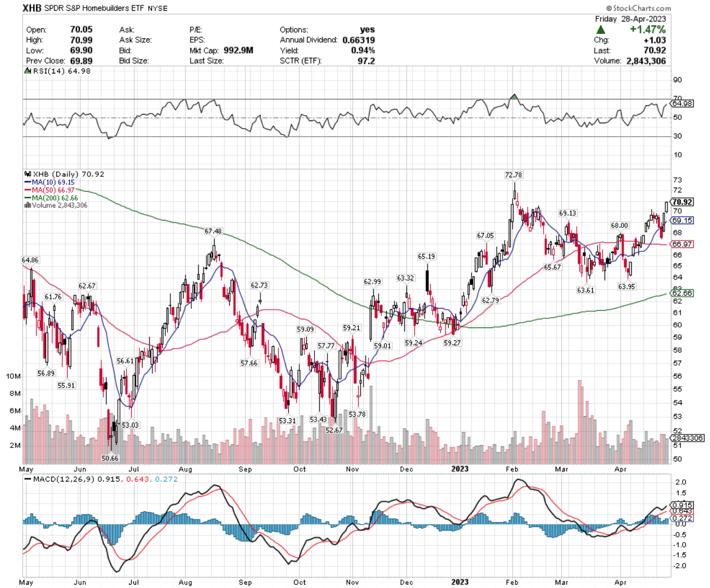Image resolution: width=710 pixels, height=588 pixels.
Task: Select the 66.97 red MA axis tag
Action: [682, 244]
